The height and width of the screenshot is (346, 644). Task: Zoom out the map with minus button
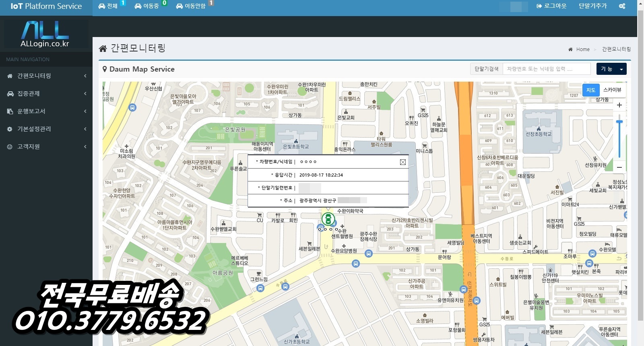[619, 167]
